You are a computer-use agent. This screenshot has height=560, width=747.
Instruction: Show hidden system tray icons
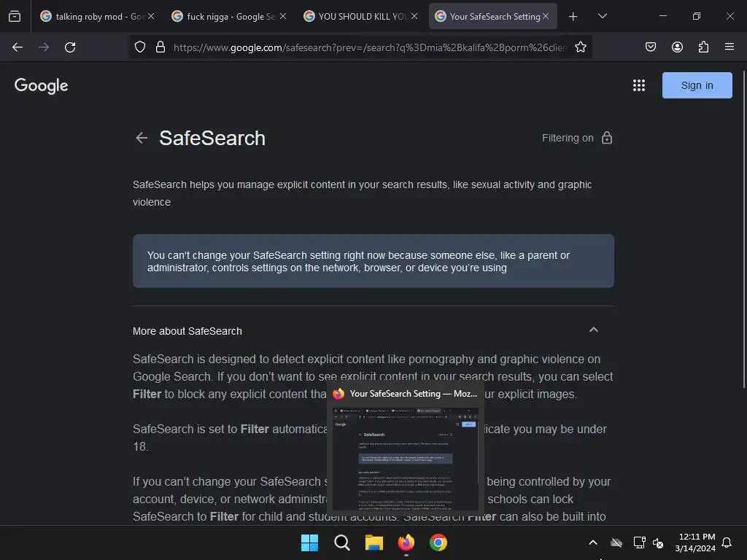coord(593,542)
